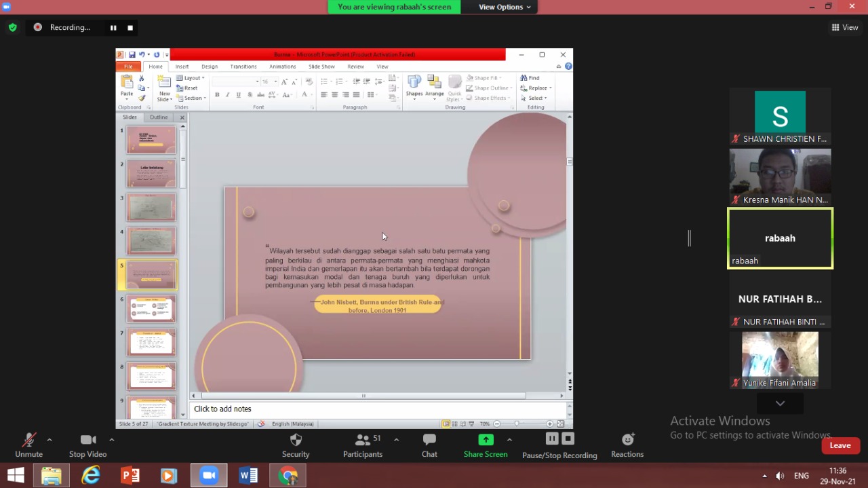Switch to the Design ribbon tab
This screenshot has height=488, width=868.
tap(210, 67)
